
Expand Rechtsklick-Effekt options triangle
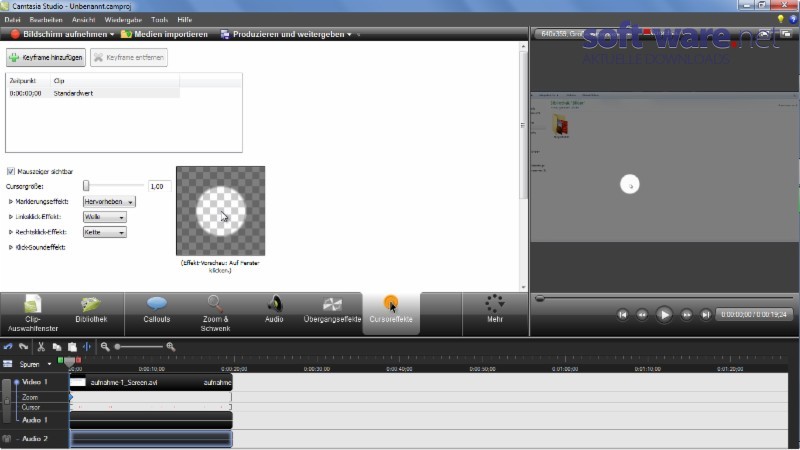coord(11,232)
